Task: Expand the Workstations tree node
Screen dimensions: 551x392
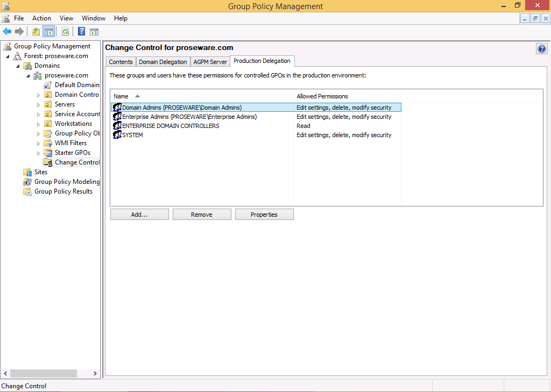Action: (38, 124)
